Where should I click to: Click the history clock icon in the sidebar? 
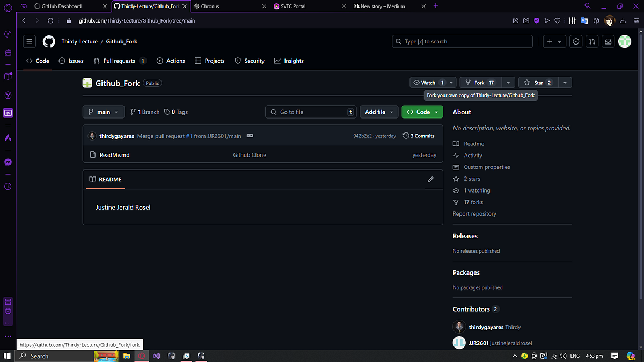click(8, 186)
